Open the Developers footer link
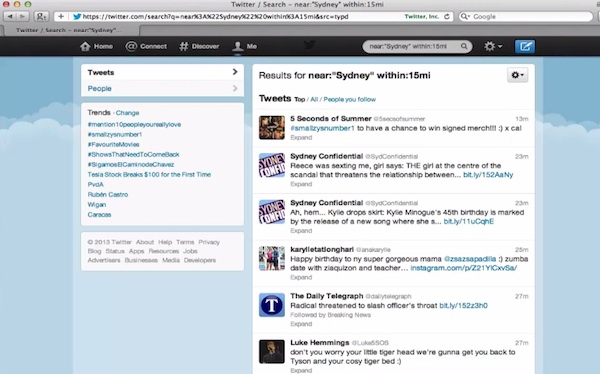 [200, 260]
